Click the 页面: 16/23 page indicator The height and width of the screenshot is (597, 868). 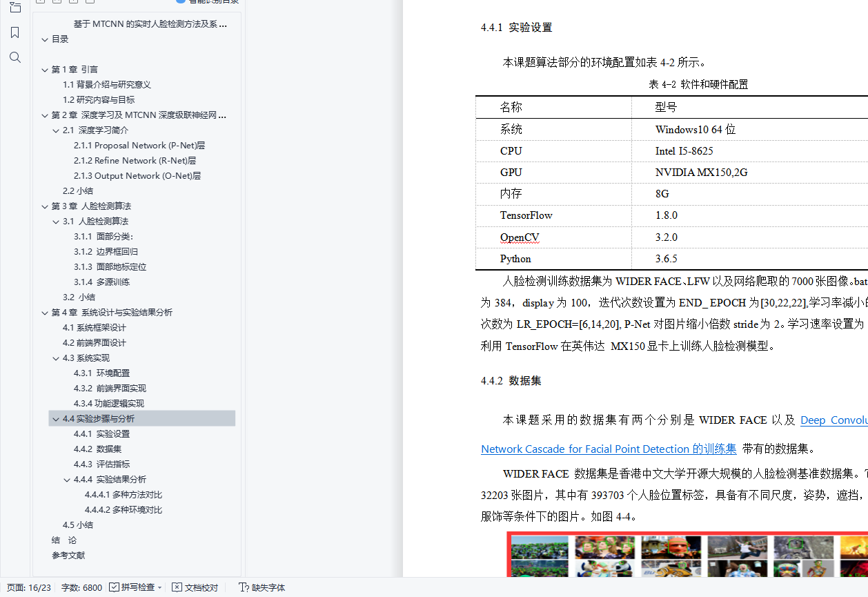click(29, 588)
